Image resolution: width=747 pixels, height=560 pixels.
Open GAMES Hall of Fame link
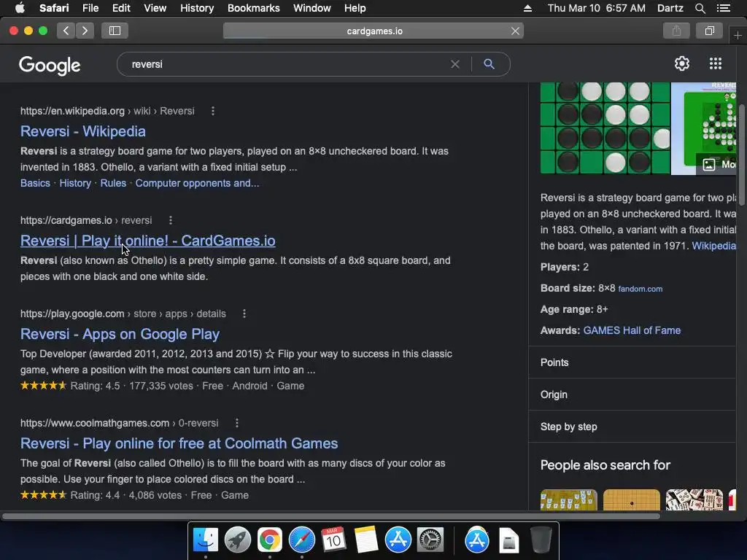(632, 330)
